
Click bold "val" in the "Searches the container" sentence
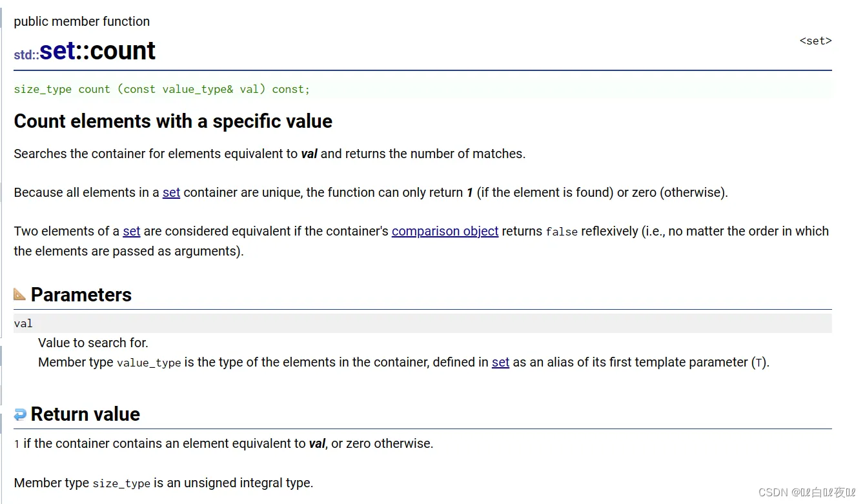click(309, 154)
